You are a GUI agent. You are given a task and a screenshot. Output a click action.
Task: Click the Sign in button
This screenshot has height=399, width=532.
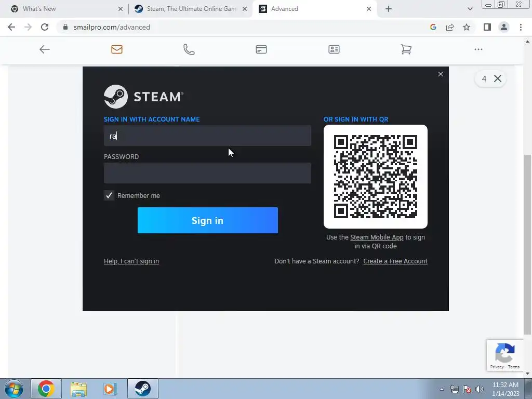[208, 220]
